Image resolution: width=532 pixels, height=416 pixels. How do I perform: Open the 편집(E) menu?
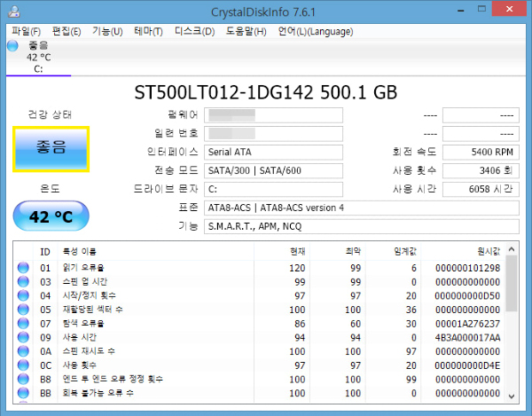(66, 32)
